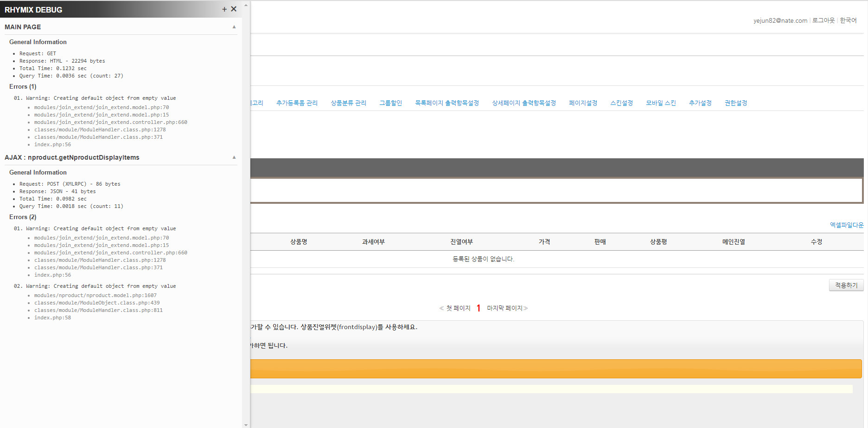
Task: Collapse the AJAX getNproductDisplayItems section
Action: click(234, 157)
